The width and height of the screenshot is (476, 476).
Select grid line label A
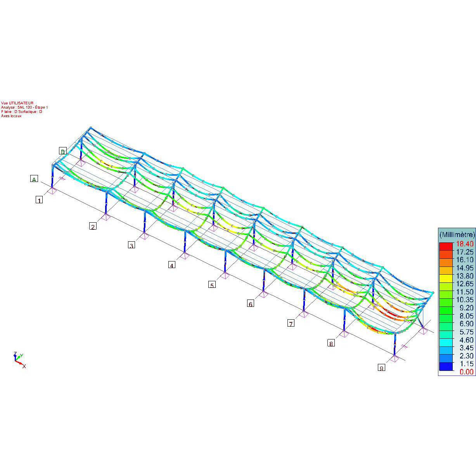pyautogui.click(x=34, y=179)
